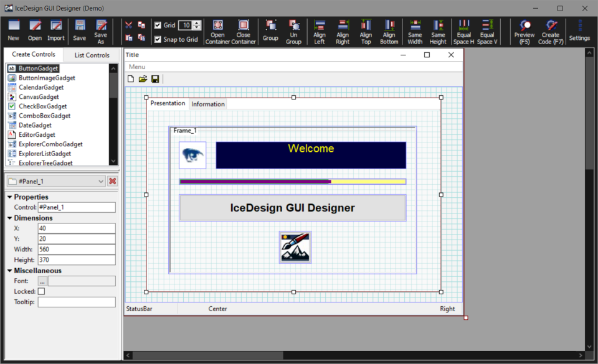This screenshot has height=364, width=598.
Task: Toggle the Grid checkbox
Action: pos(158,25)
